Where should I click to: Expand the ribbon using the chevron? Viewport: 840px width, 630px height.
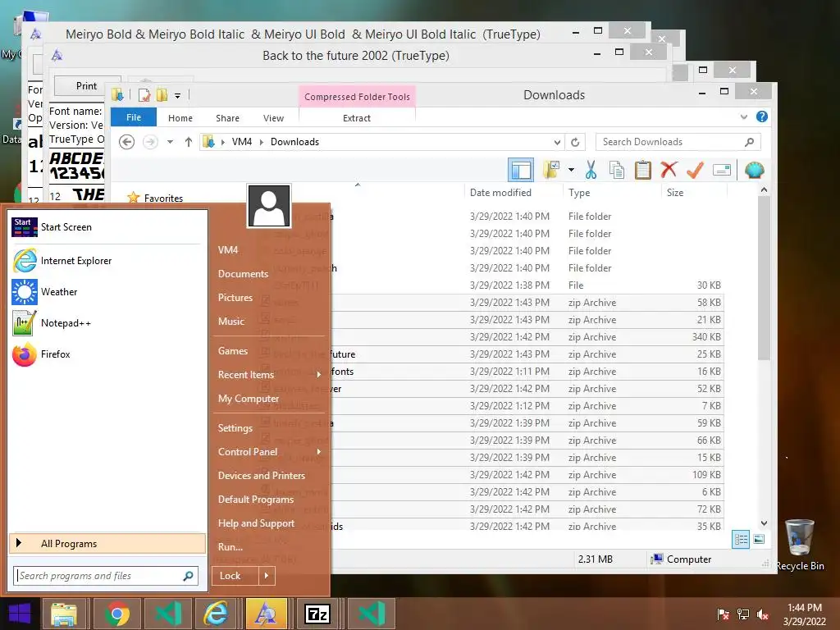pos(743,116)
